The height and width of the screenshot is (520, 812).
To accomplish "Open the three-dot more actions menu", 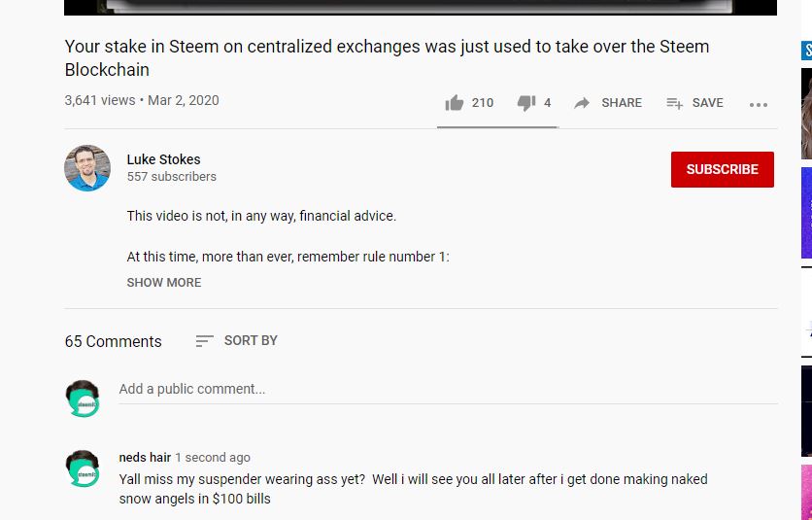I will point(759,105).
